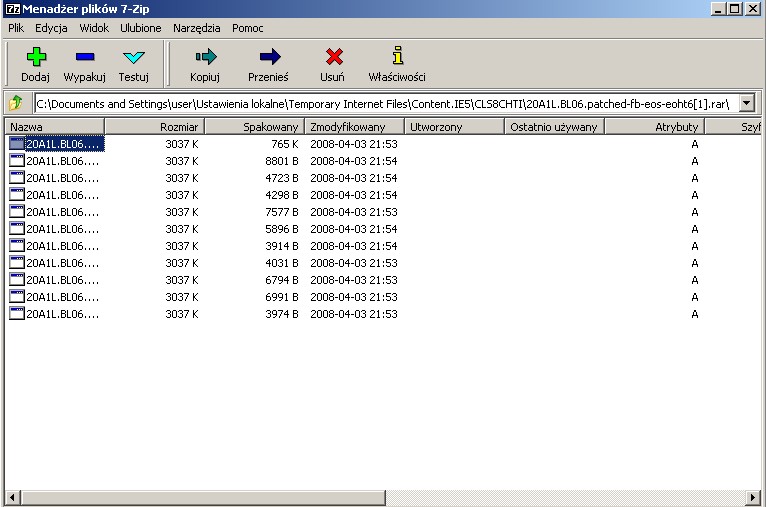Open the Edycja menu
Screen dimensions: 766x507
pyautogui.click(x=51, y=28)
